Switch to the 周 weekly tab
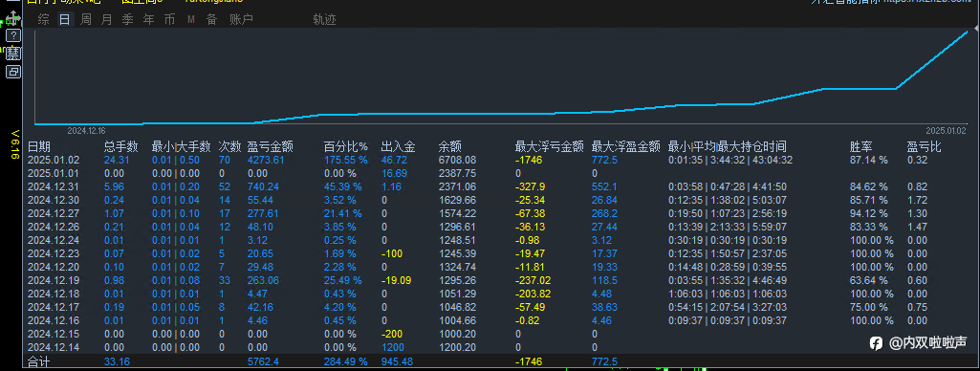This screenshot has height=371, width=980. coord(86,19)
